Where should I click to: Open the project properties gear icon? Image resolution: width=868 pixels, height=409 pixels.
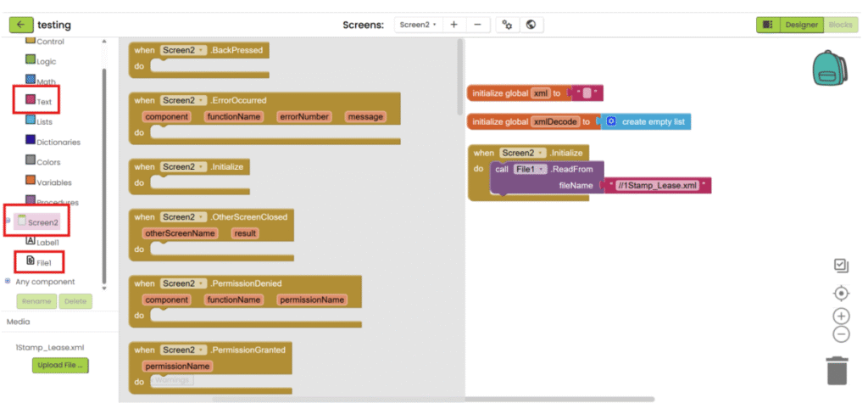click(507, 25)
